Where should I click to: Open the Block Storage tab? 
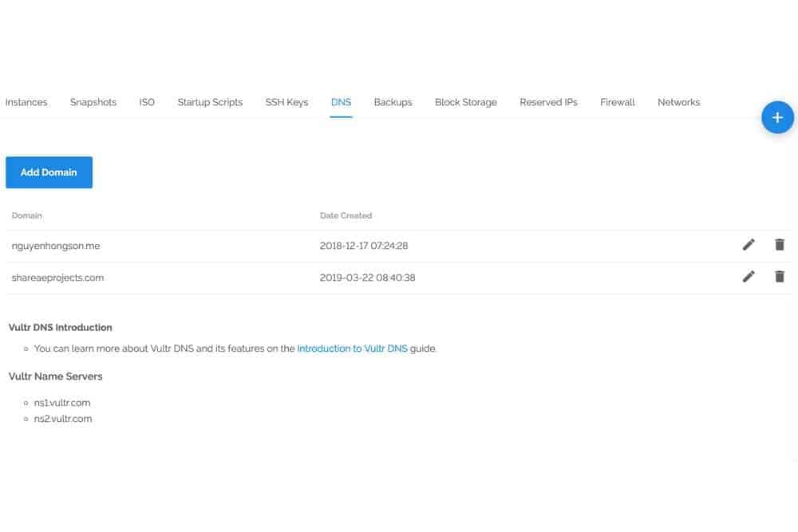pos(466,102)
